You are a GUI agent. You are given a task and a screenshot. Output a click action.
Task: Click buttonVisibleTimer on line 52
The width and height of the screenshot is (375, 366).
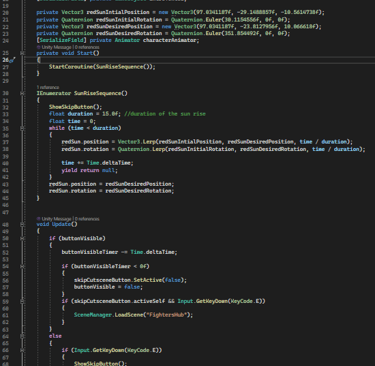pos(90,252)
